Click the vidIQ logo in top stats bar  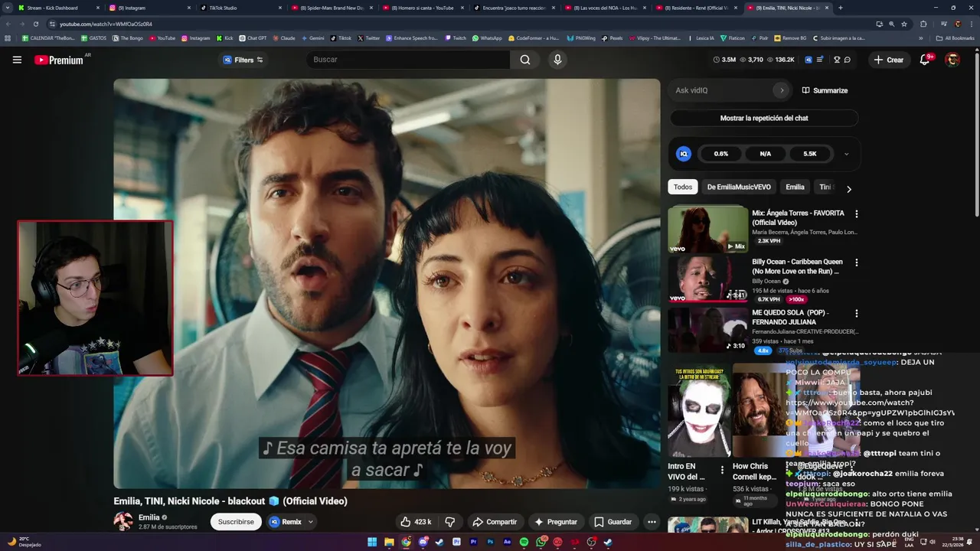(807, 60)
